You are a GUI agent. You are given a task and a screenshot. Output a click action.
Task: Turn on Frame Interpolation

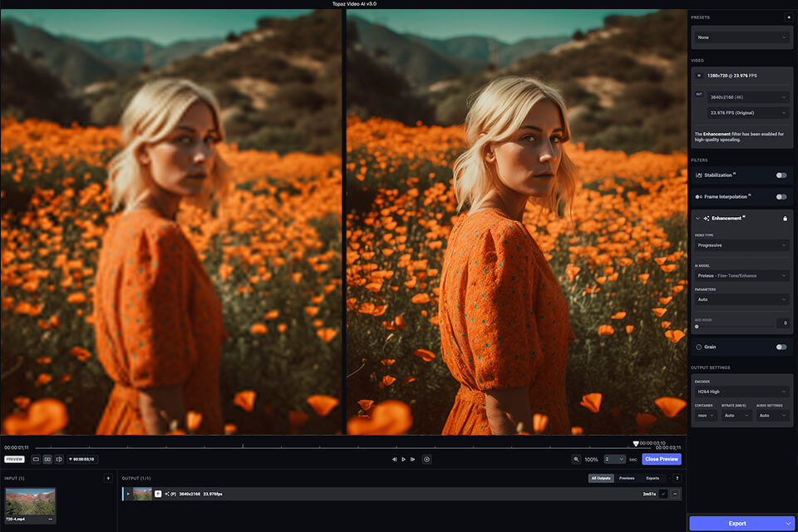[781, 197]
